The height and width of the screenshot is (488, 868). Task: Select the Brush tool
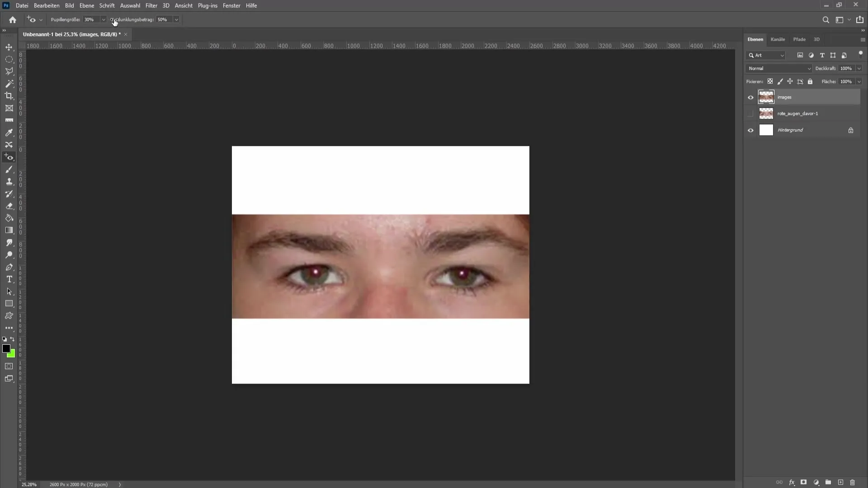click(x=9, y=169)
